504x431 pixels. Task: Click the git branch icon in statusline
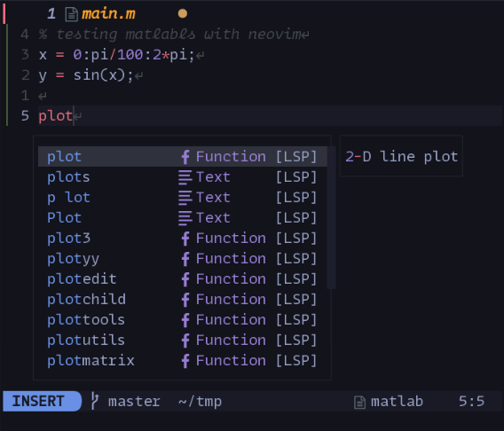(94, 401)
